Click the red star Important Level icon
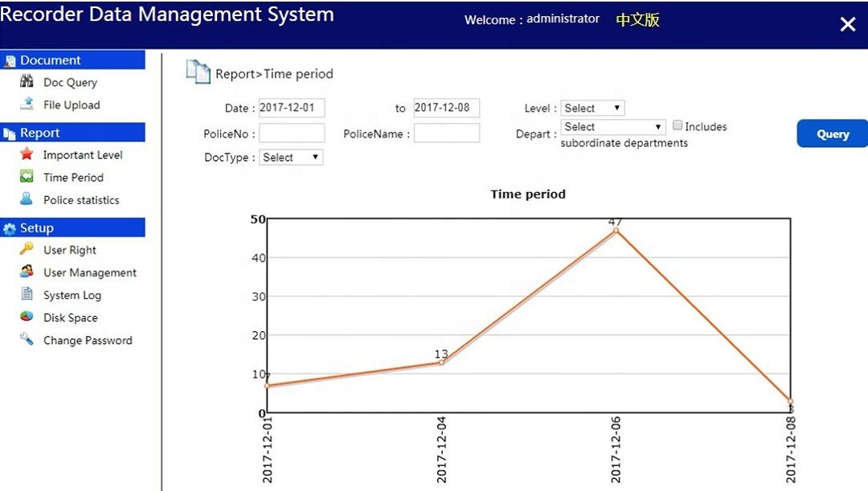This screenshot has width=868, height=491. point(27,153)
